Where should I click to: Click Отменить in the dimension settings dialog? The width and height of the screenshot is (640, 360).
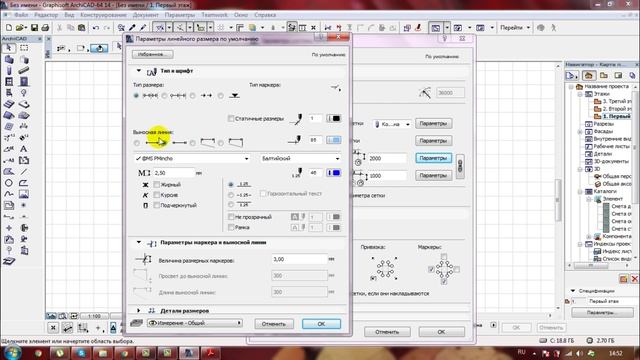tap(274, 324)
